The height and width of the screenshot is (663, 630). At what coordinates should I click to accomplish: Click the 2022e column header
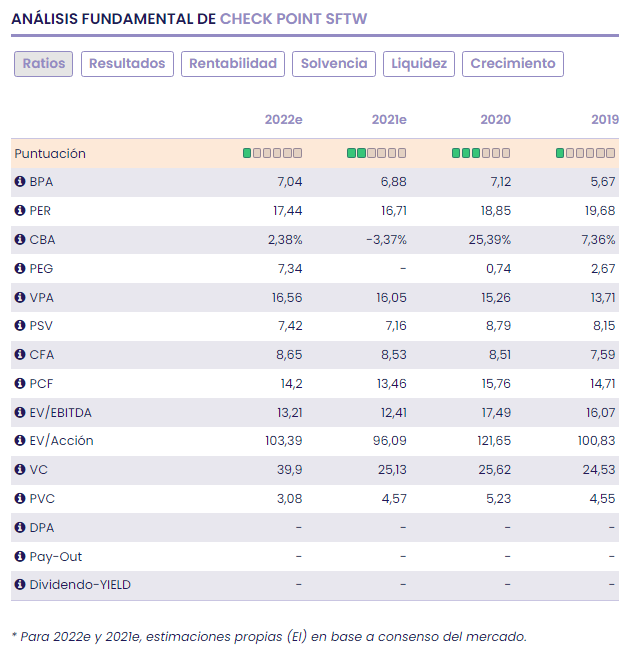pyautogui.click(x=283, y=119)
